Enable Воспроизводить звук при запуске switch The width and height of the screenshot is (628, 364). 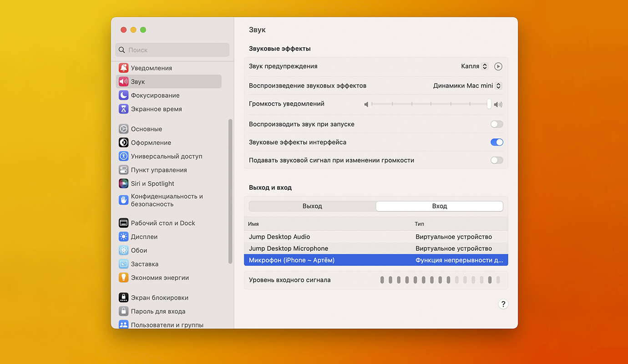[x=497, y=124]
